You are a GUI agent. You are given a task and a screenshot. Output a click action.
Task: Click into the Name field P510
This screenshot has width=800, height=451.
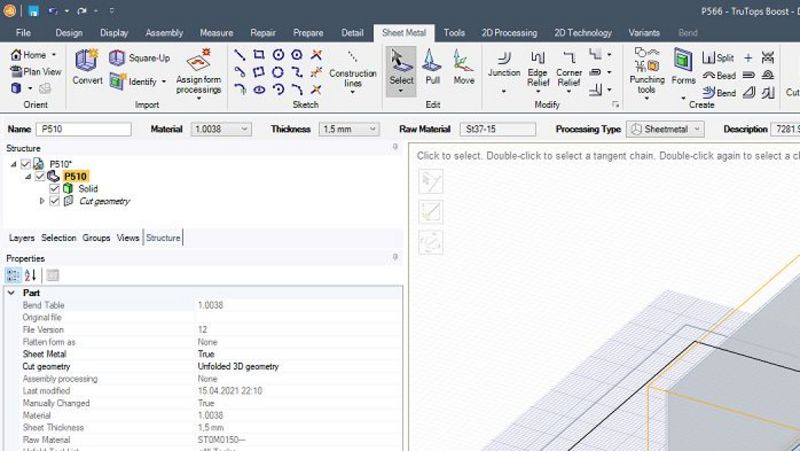84,129
